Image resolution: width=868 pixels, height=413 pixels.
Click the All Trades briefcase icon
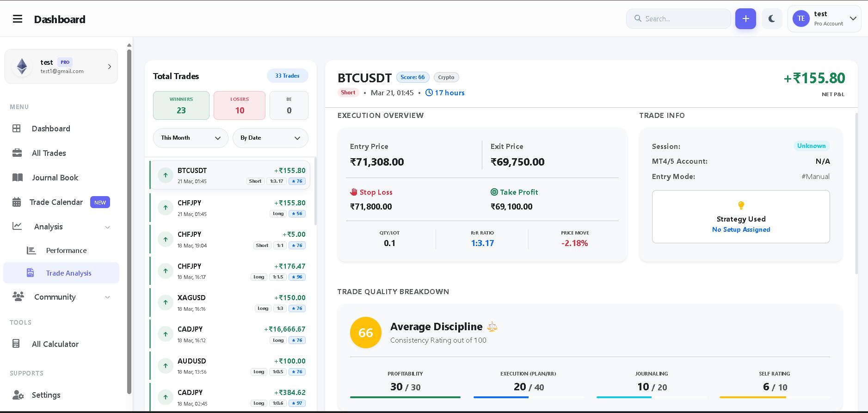(17, 153)
